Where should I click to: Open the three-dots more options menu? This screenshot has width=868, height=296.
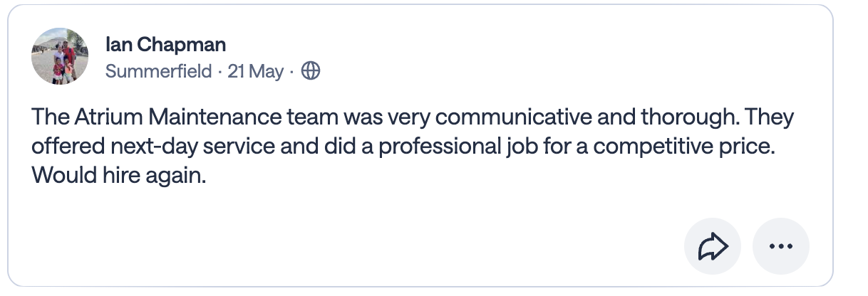click(x=781, y=246)
